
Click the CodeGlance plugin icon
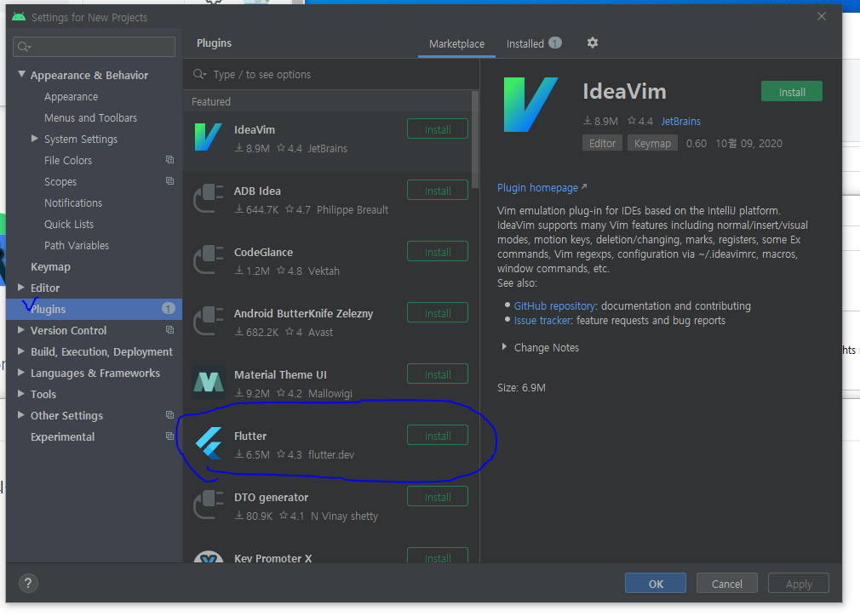tap(209, 260)
